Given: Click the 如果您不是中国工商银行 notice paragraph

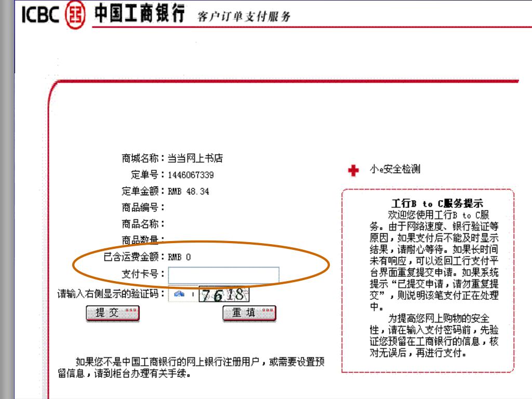Looking at the screenshot, I should point(191,367).
